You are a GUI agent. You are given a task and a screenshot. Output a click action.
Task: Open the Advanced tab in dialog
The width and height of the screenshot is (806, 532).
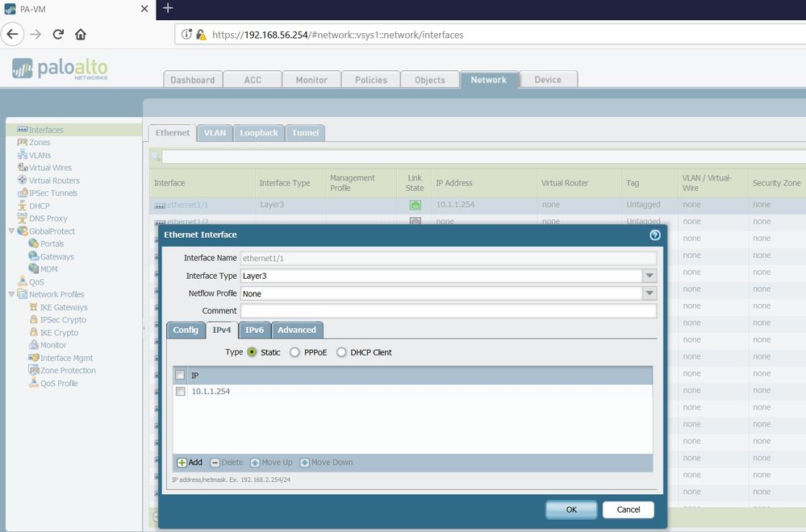pyautogui.click(x=297, y=330)
